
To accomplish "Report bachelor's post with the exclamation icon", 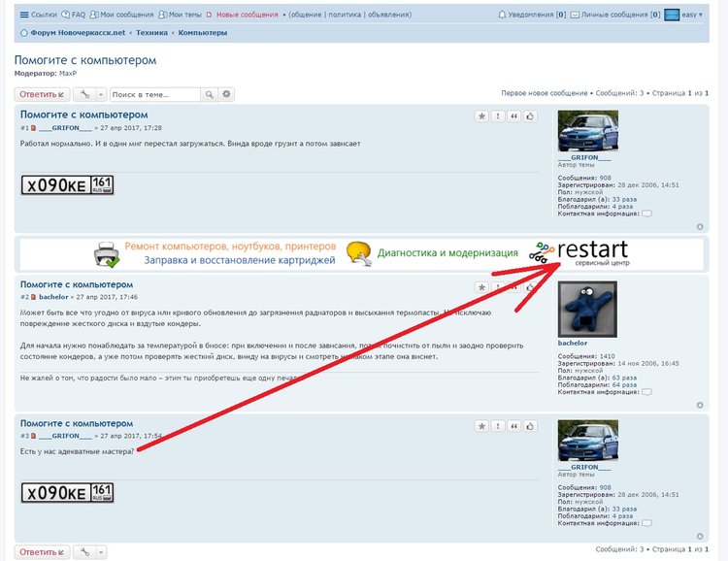I will [498, 288].
